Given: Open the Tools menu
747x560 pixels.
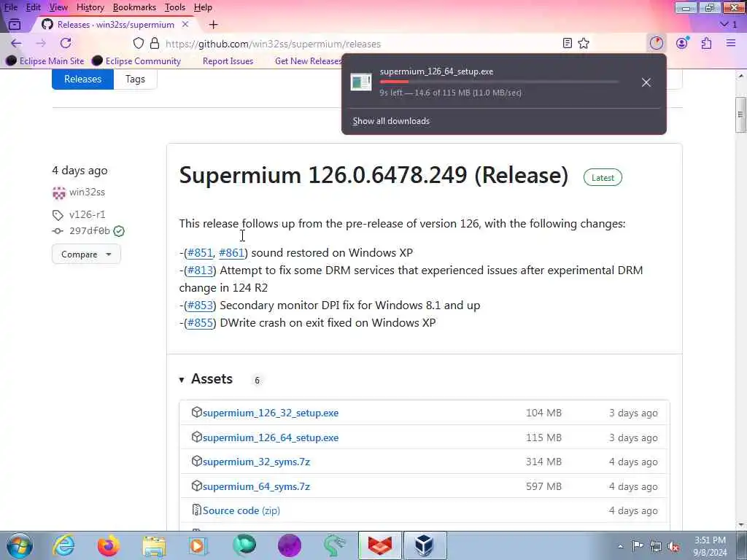Looking at the screenshot, I should coord(175,7).
